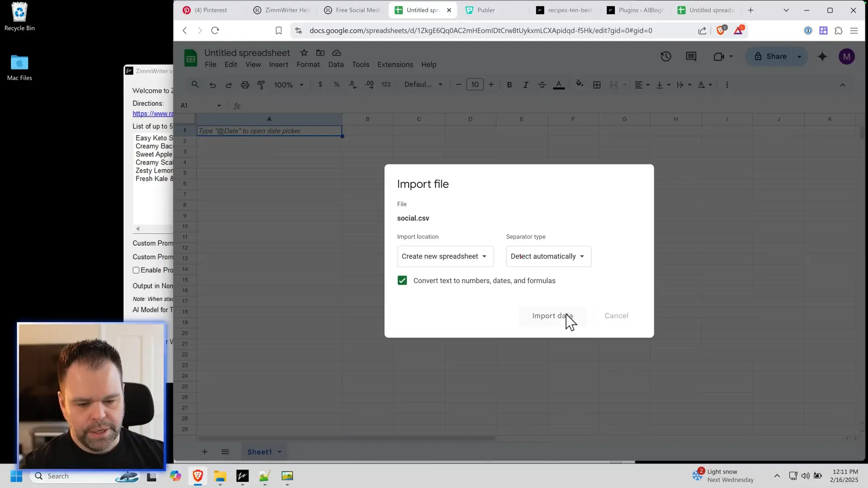
Task: Open the Import location dropdown
Action: click(445, 256)
